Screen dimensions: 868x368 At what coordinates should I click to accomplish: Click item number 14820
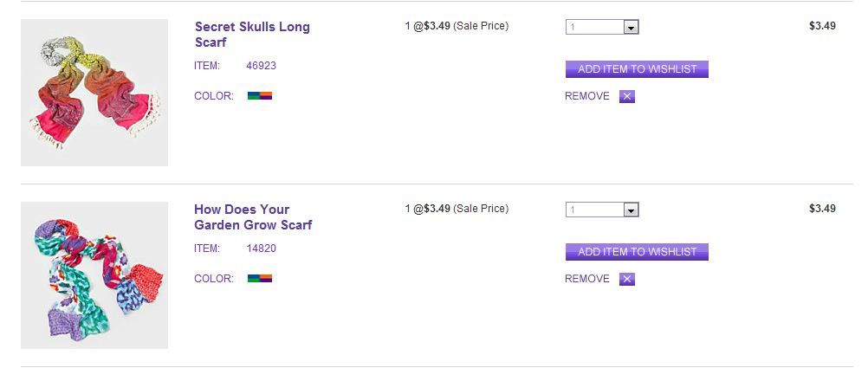coord(261,248)
